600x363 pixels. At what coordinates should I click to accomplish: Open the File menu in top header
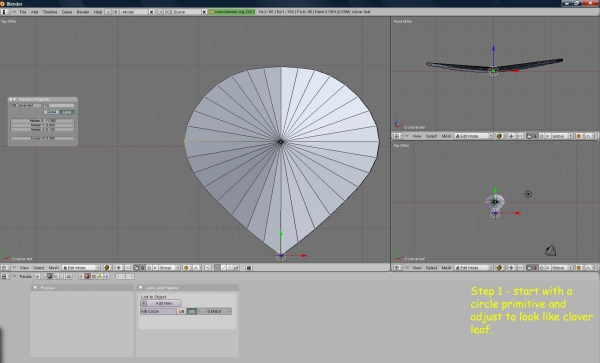pyautogui.click(x=23, y=12)
